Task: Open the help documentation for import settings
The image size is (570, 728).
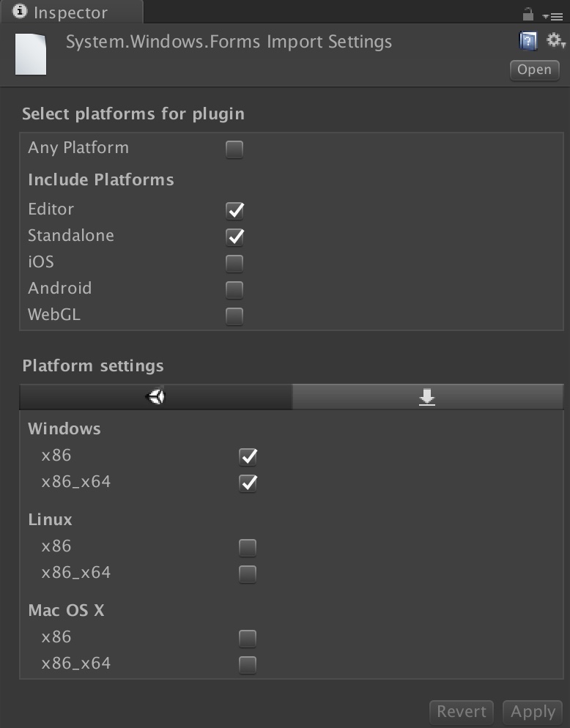Action: pos(527,41)
